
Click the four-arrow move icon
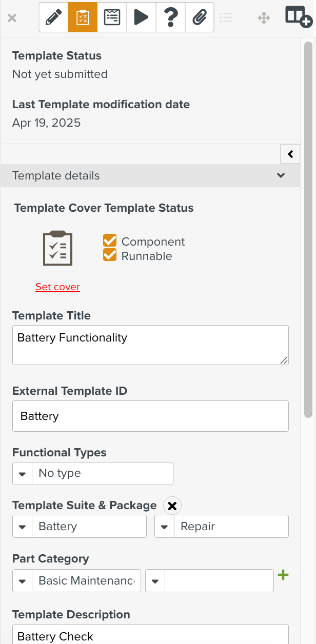[x=264, y=18]
